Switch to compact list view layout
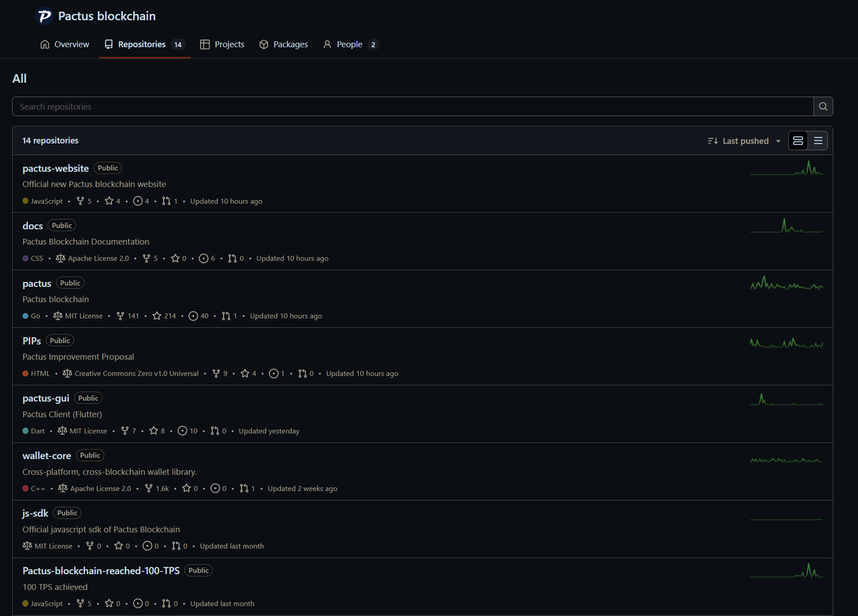The height and width of the screenshot is (616, 858). click(818, 141)
